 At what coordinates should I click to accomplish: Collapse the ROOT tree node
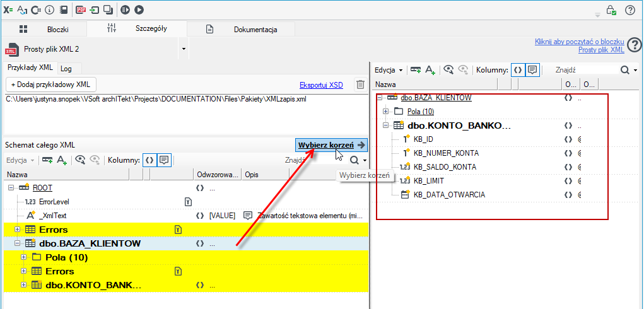point(11,187)
